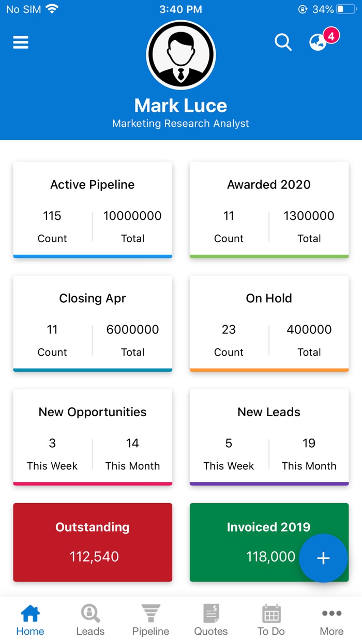Open the On Hold card
Viewport: 362px width, 644px height.
coord(268,324)
